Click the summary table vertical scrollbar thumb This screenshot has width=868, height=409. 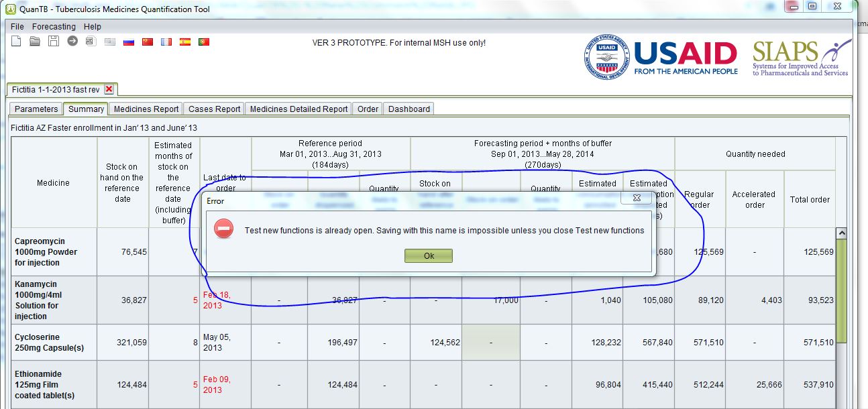[841, 292]
